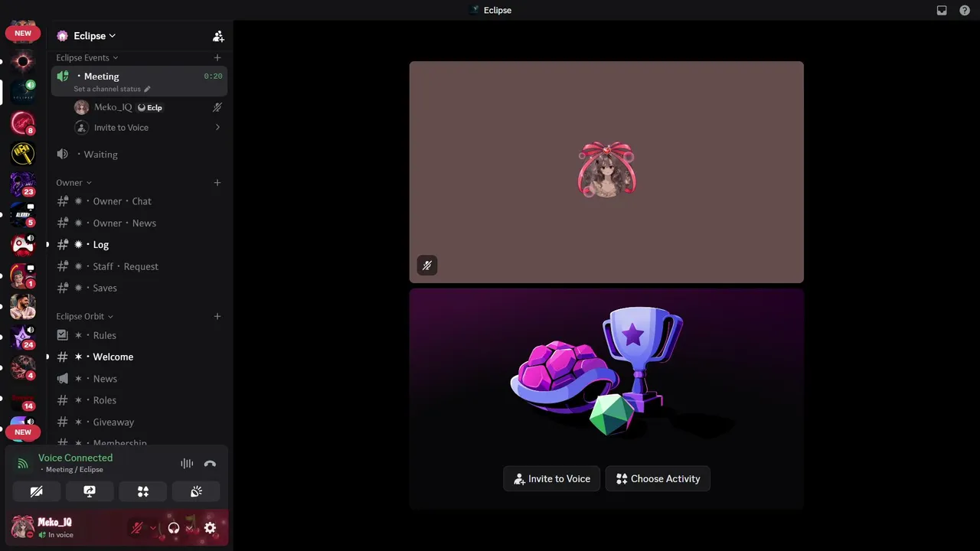980x551 pixels.
Task: Open noise suppression waveform icon
Action: click(x=187, y=464)
